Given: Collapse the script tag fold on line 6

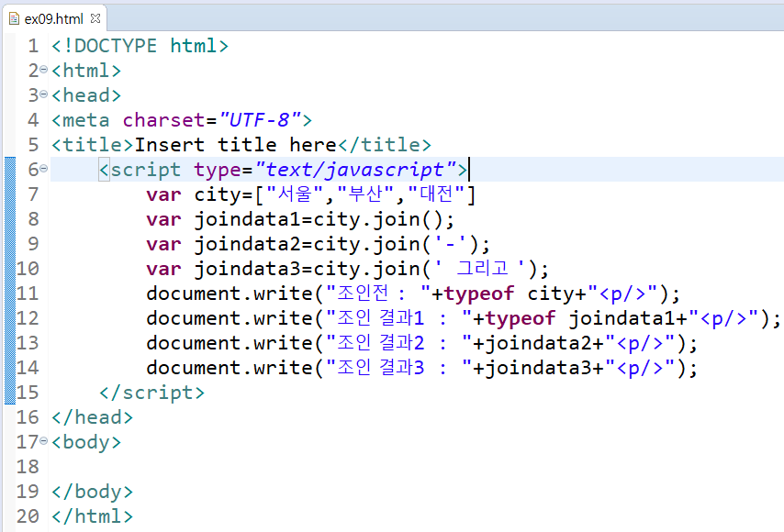Looking at the screenshot, I should click(43, 169).
